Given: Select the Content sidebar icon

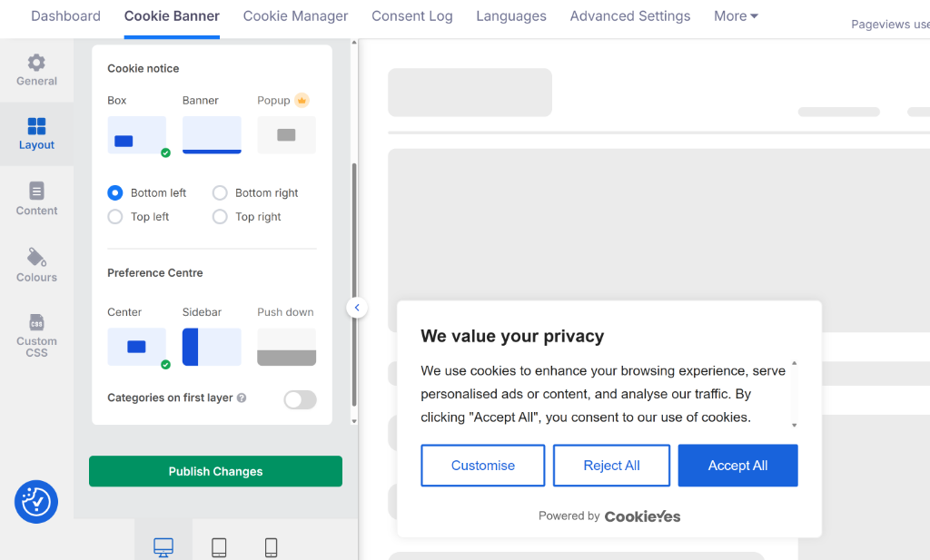Looking at the screenshot, I should [36, 192].
